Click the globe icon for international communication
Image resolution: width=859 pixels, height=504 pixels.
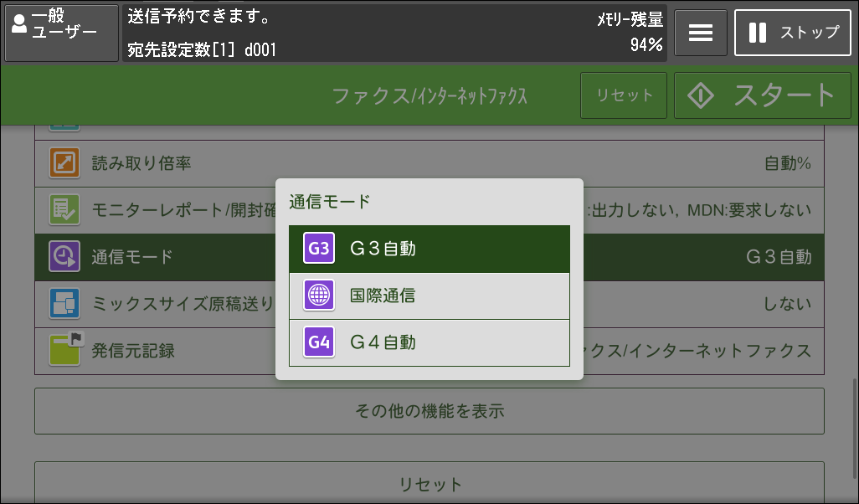click(x=319, y=296)
